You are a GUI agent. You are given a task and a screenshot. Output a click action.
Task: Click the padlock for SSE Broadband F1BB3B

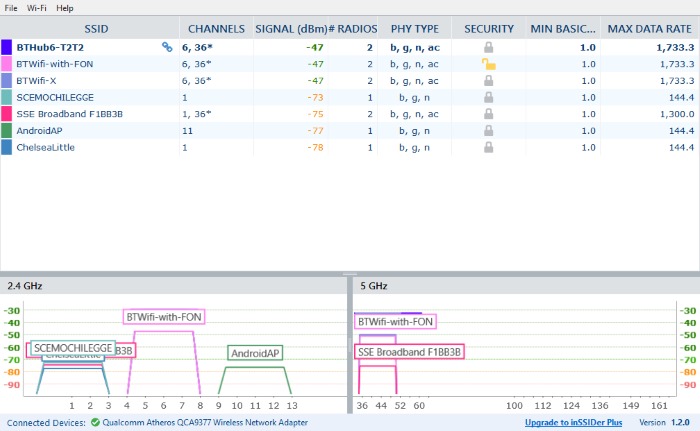coord(490,114)
